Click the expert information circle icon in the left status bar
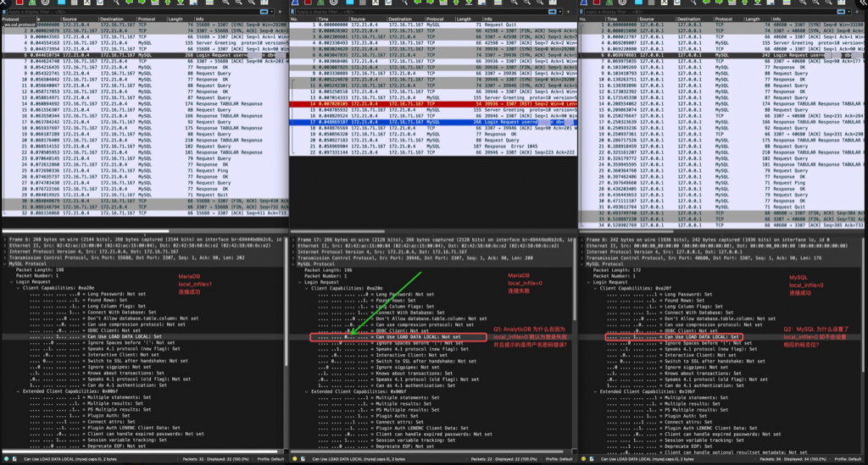 click(6, 459)
